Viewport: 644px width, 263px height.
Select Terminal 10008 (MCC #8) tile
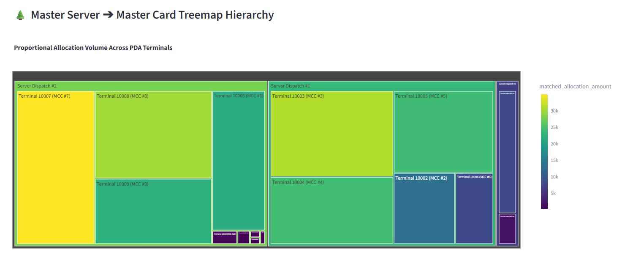coord(153,134)
